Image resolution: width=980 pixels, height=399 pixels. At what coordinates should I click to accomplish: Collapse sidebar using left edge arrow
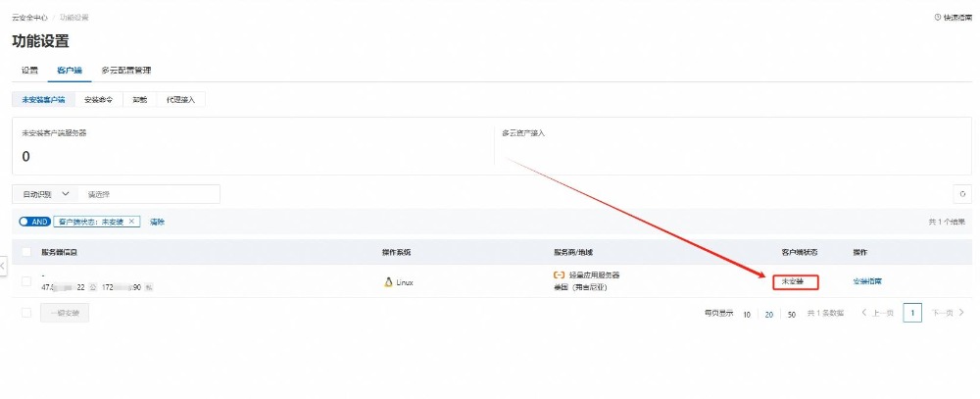click(x=3, y=265)
